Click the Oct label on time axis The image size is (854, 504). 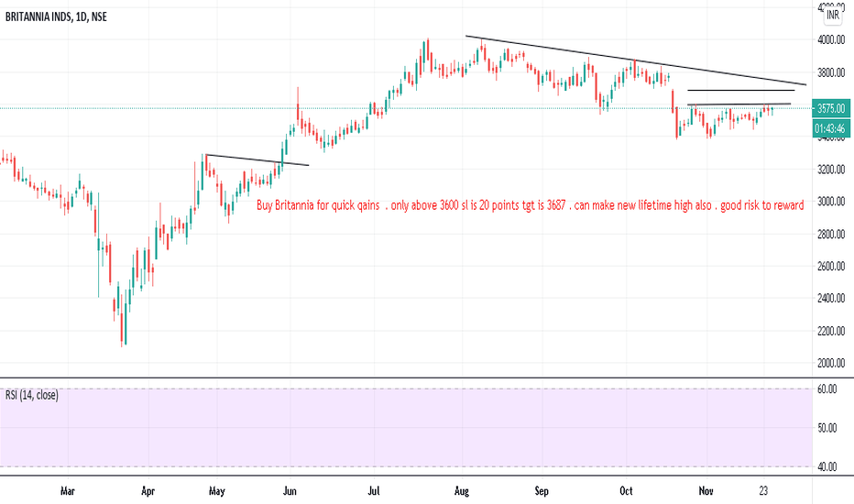[x=627, y=491]
